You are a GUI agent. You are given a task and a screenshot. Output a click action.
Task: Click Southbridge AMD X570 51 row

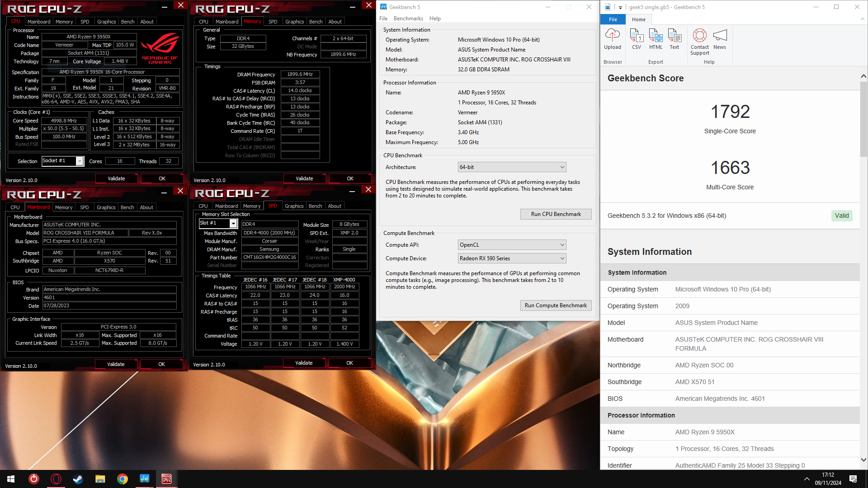pos(730,382)
